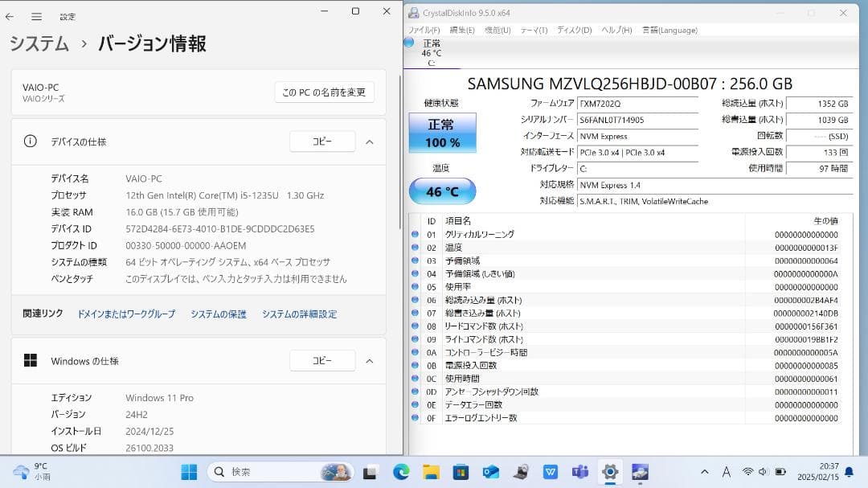
Task: Collapse the デバイスの仕様 section
Action: coord(369,141)
